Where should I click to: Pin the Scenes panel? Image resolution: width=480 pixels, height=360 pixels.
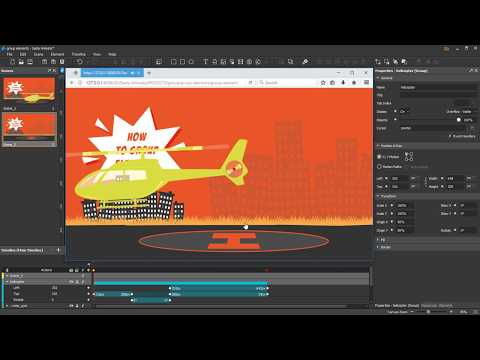point(50,71)
